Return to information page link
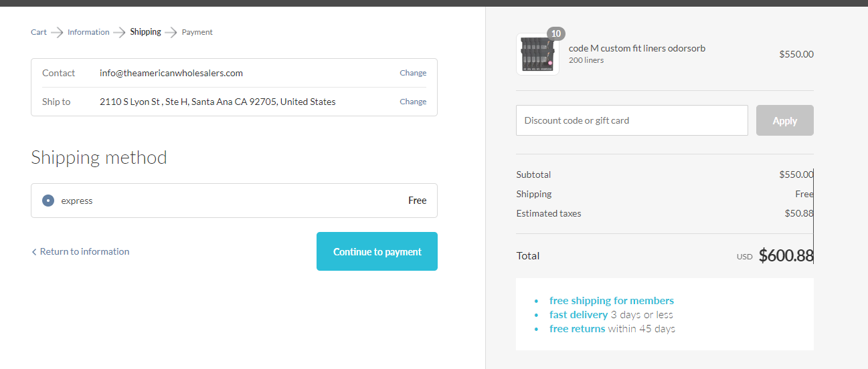Screen dimensions: 868x369 tap(84, 251)
